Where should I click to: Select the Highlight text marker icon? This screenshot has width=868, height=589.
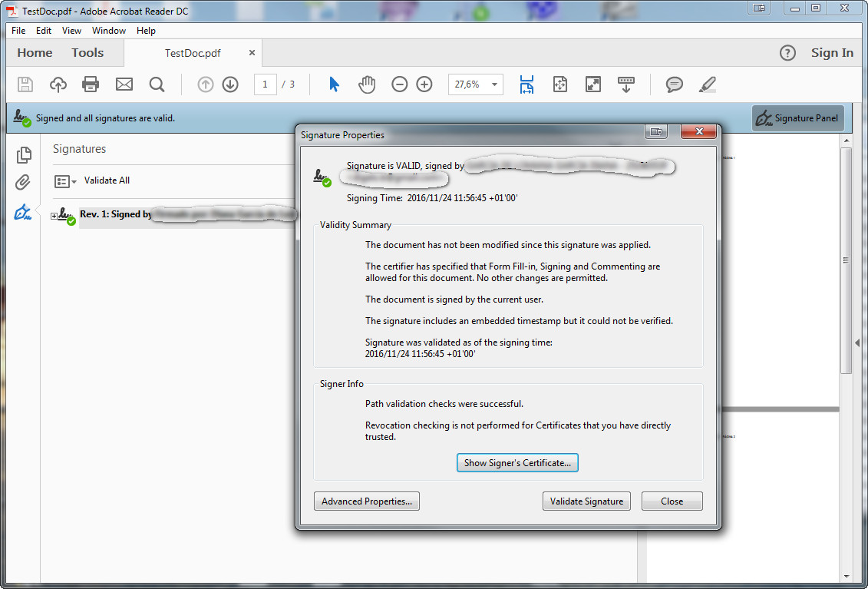(707, 84)
